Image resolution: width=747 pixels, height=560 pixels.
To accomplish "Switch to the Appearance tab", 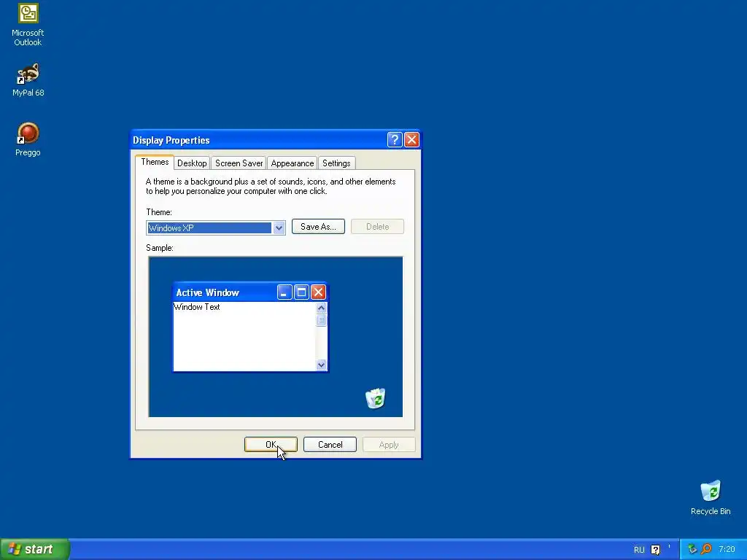I will [292, 163].
